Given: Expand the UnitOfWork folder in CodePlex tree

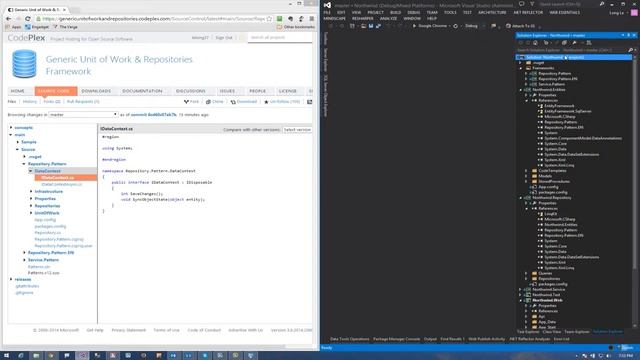Looking at the screenshot, I should point(31,213).
